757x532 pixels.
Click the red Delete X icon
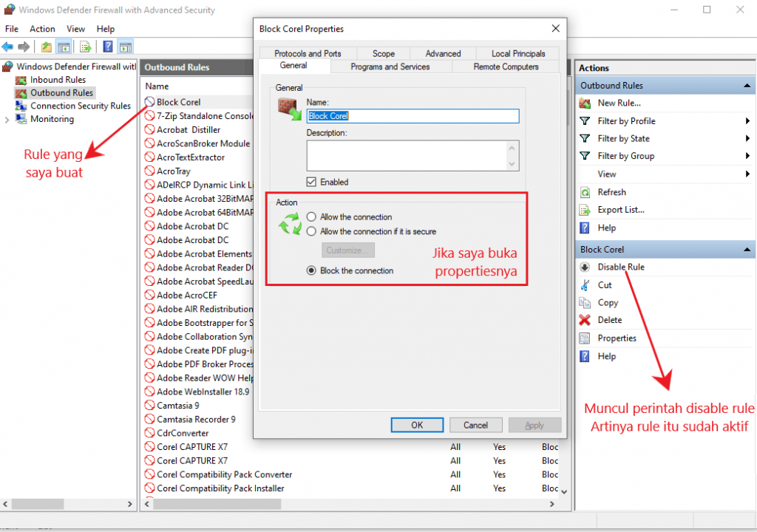[x=585, y=320]
